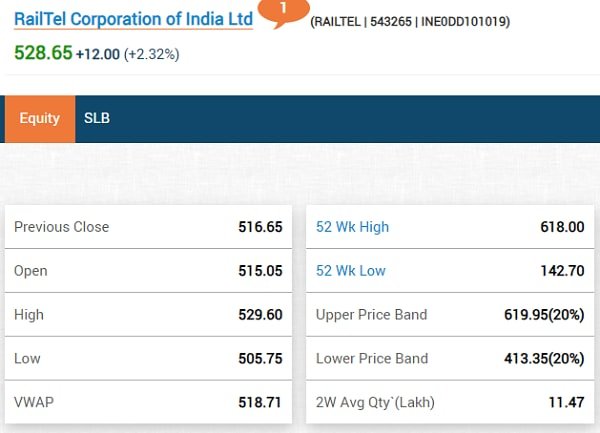Click the Upper Price Band label

pyautogui.click(x=371, y=315)
